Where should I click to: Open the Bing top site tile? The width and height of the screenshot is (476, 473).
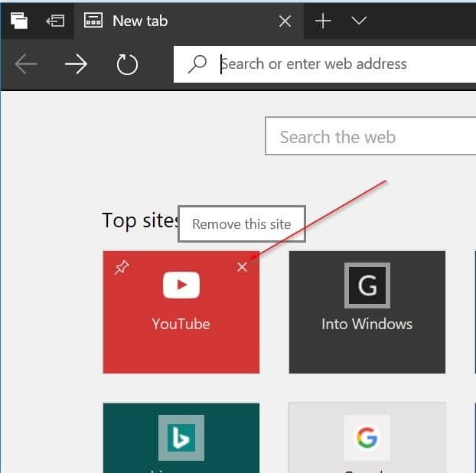181,438
